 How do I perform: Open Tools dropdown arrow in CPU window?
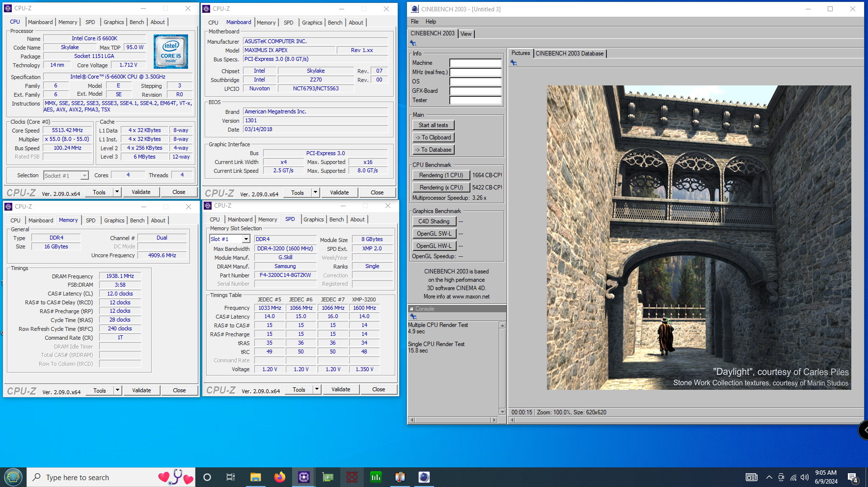(117, 192)
